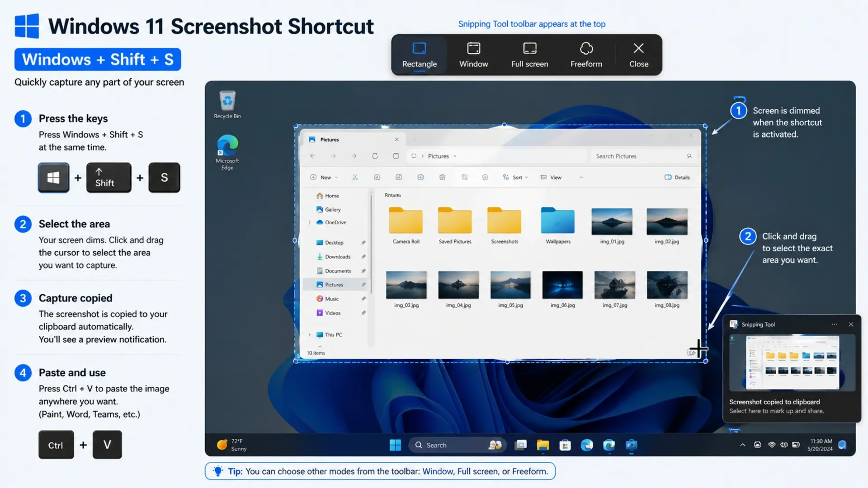Image resolution: width=868 pixels, height=488 pixels.
Task: Open the img_06.jpg thumbnail
Action: pyautogui.click(x=562, y=285)
